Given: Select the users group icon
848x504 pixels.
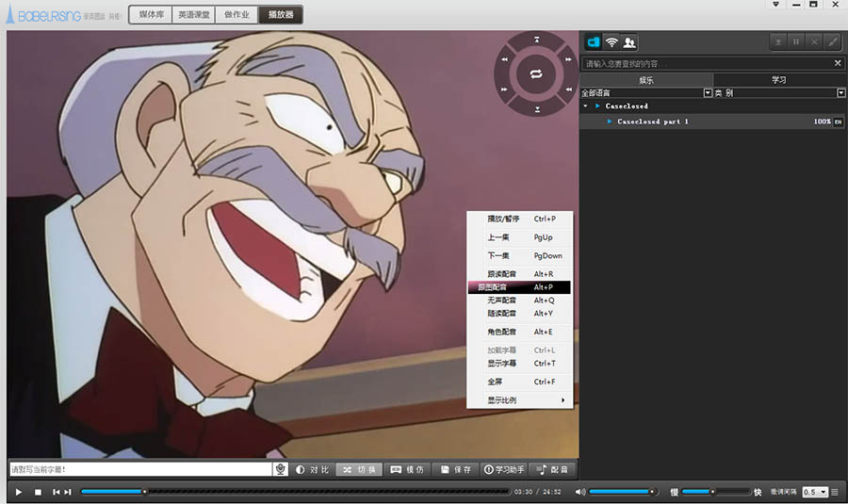Looking at the screenshot, I should tap(629, 42).
